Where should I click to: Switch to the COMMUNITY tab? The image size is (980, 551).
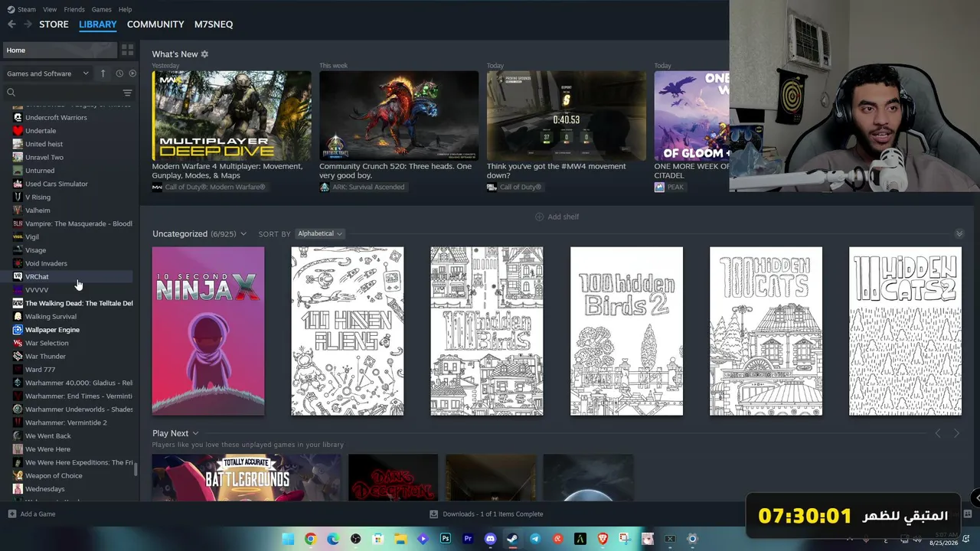(155, 24)
